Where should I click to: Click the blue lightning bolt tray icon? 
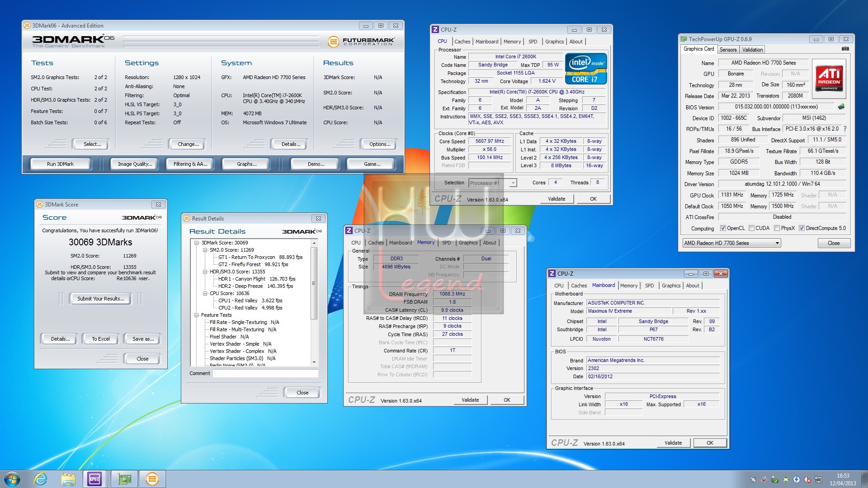797,479
